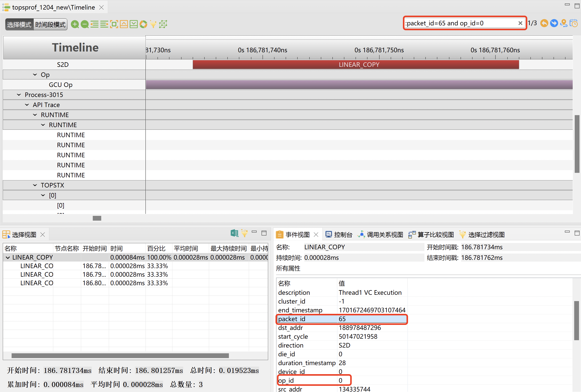581x392 pixels.
Task: Click filter icon in selection view panel
Action: pyautogui.click(x=244, y=233)
